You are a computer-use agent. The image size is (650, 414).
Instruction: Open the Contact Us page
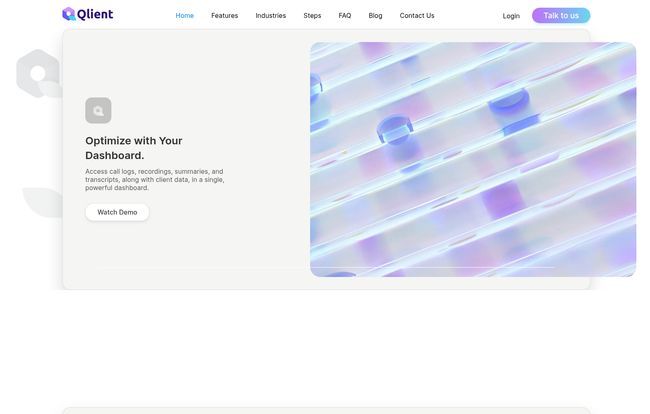click(x=417, y=16)
